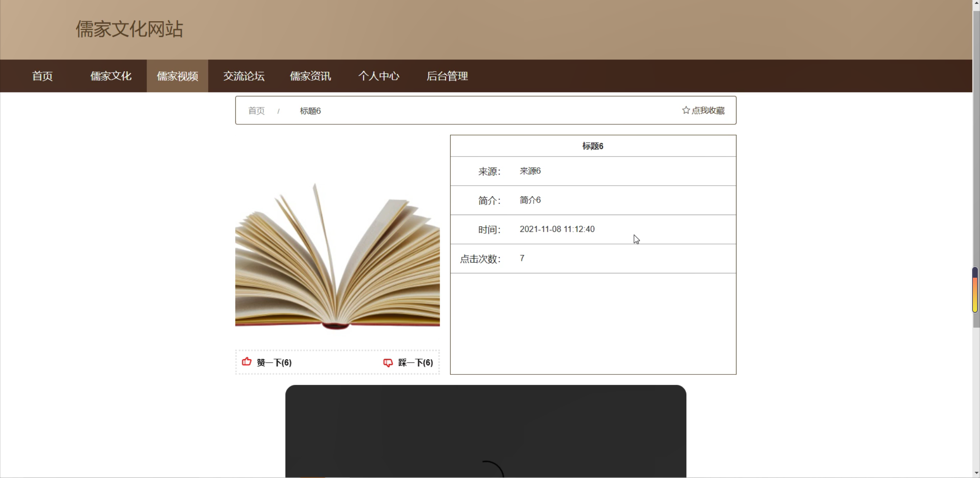
Task: Click the 首页 breadcrumb link
Action: pos(256,111)
